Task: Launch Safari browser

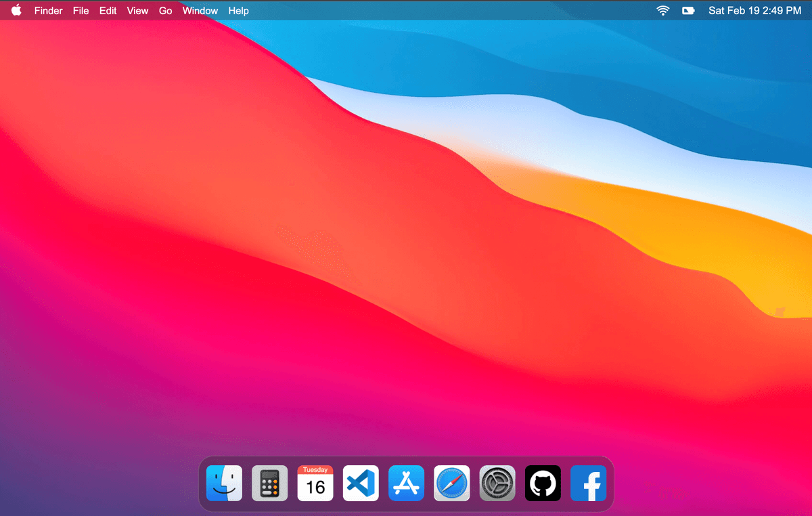Action: coord(451,483)
